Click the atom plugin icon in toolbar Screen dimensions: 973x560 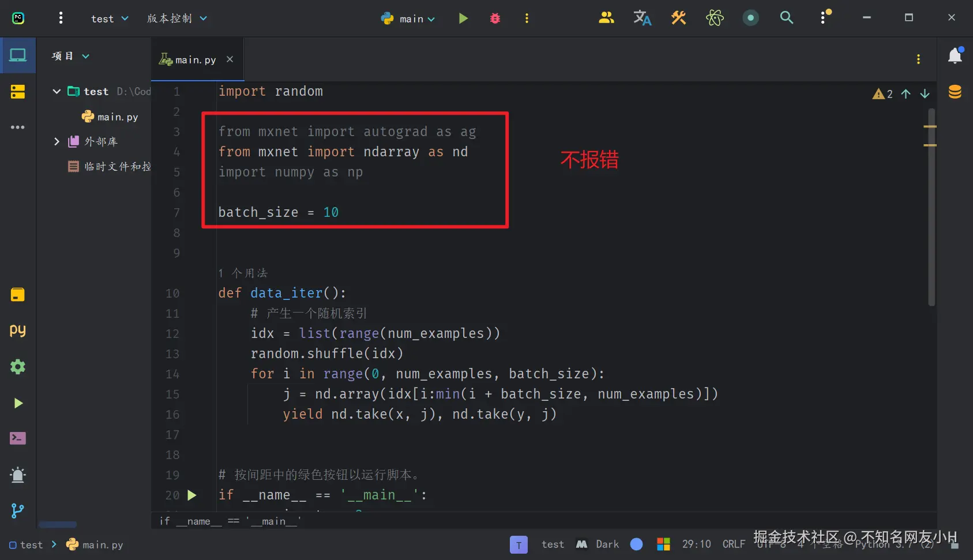point(715,18)
